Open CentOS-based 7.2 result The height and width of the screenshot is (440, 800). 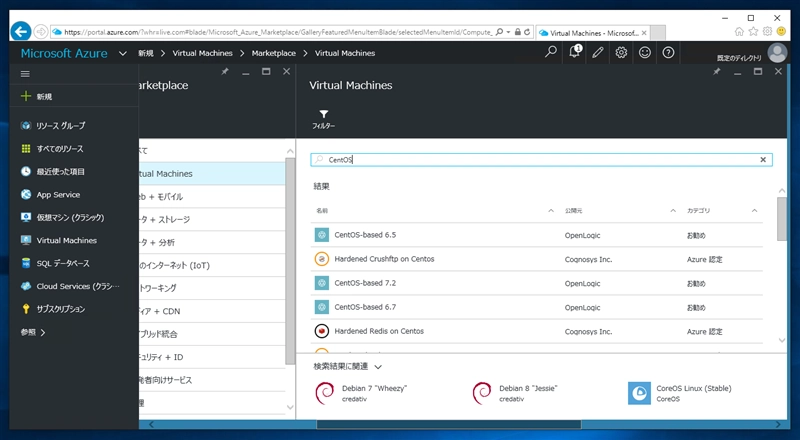[537, 283]
